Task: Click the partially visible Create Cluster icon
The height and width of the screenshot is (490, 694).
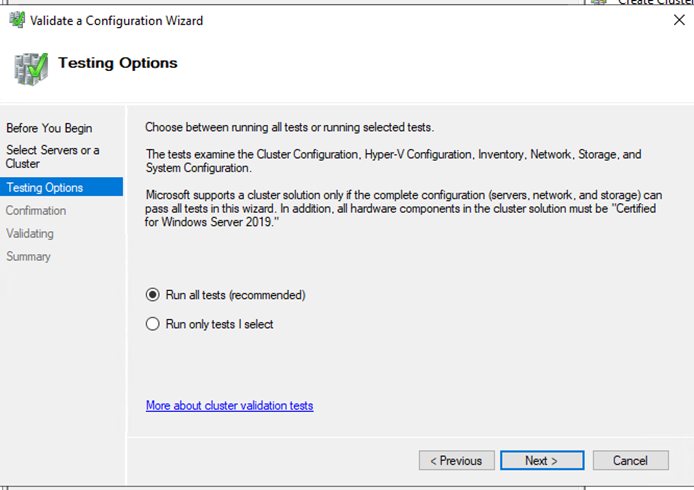Action: pyautogui.click(x=599, y=3)
